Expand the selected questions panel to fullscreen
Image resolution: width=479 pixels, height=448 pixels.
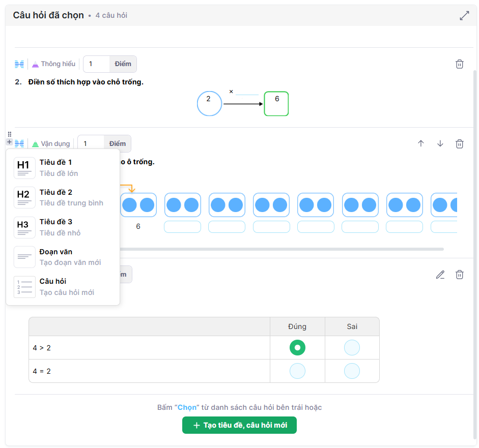[464, 16]
